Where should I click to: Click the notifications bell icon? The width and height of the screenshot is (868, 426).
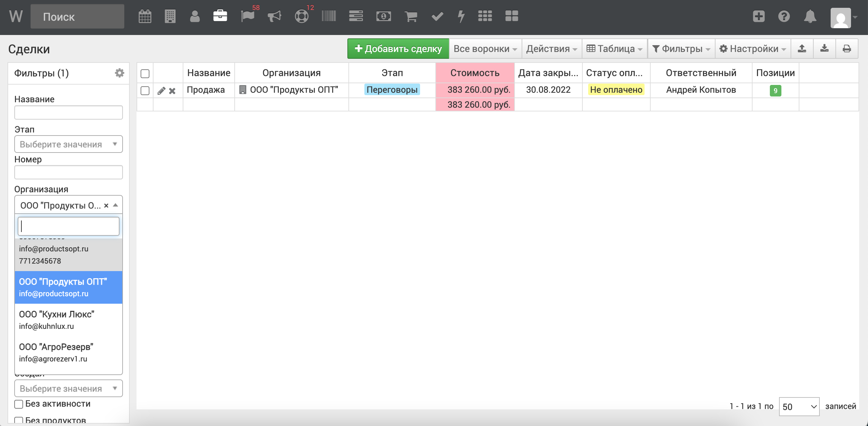pyautogui.click(x=810, y=16)
